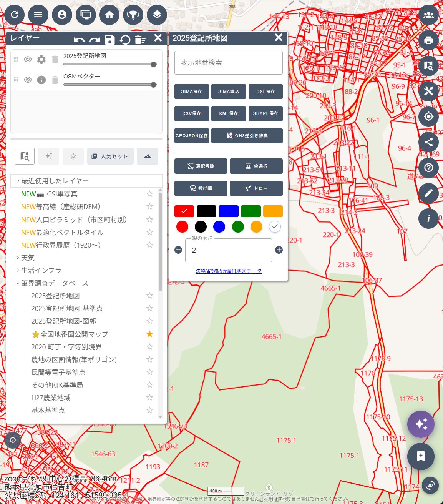Favorite the GSI単写真 layer star
Viewport: 443px width, 504px height.
click(150, 194)
